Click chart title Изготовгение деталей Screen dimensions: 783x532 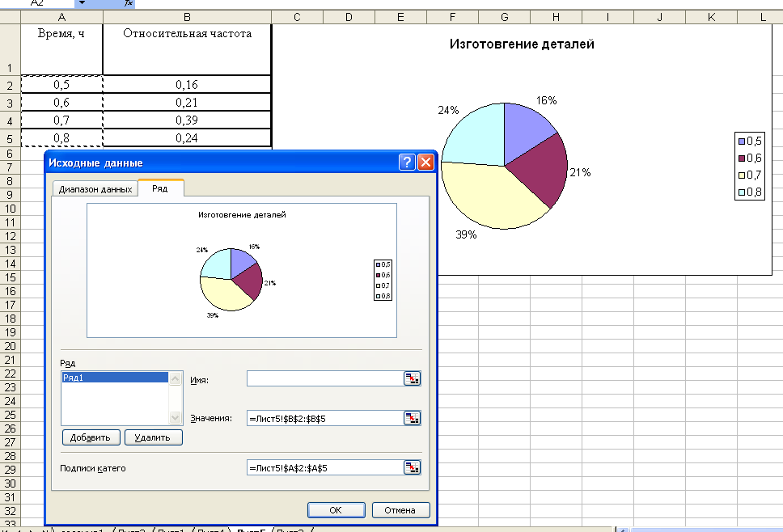522,44
